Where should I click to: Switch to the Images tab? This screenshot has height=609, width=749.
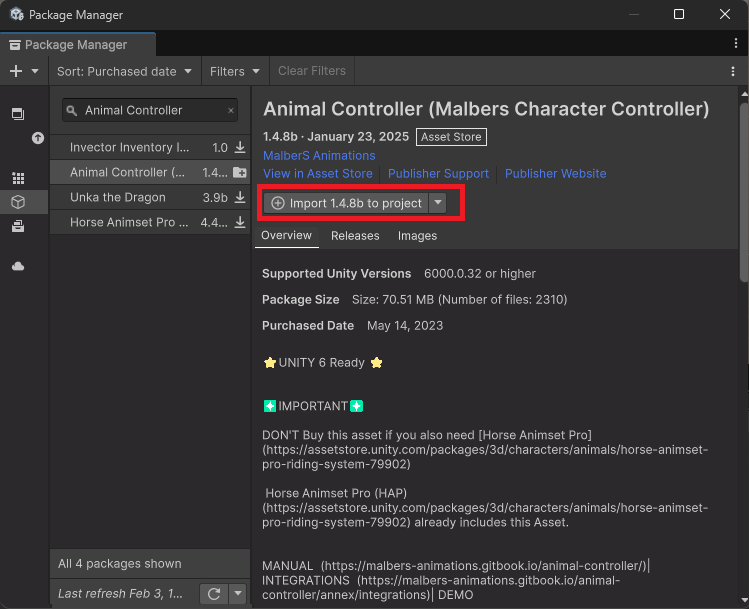tap(417, 236)
